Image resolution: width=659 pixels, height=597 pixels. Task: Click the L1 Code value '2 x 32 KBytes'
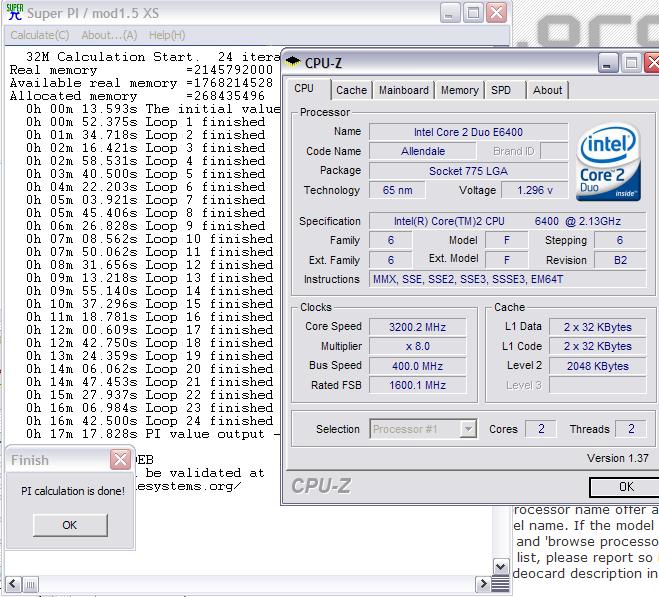(x=597, y=346)
